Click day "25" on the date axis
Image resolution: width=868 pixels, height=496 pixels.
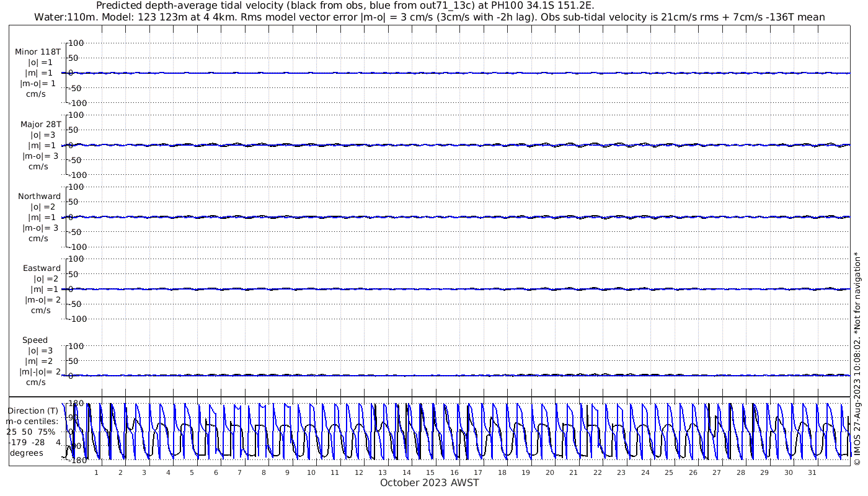point(669,472)
